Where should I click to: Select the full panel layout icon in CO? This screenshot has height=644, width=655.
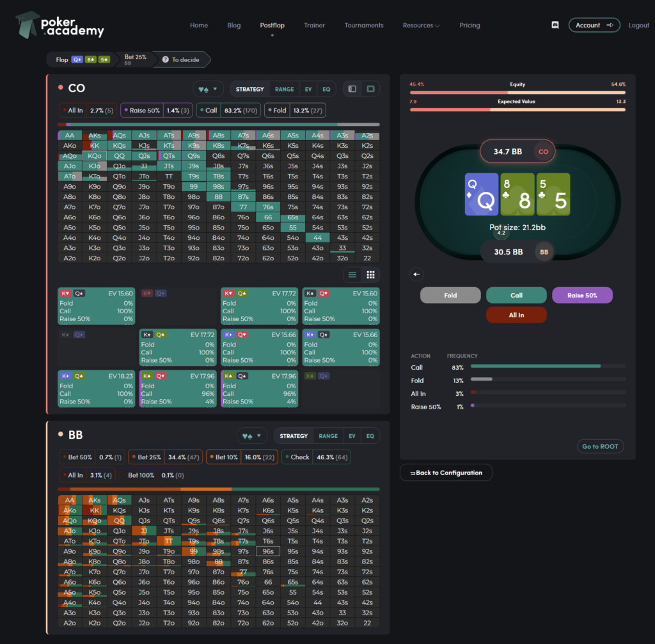(x=370, y=89)
